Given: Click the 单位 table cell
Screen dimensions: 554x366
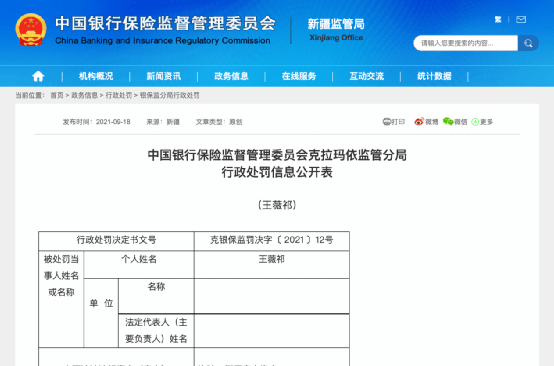Looking at the screenshot, I should pos(101,313).
